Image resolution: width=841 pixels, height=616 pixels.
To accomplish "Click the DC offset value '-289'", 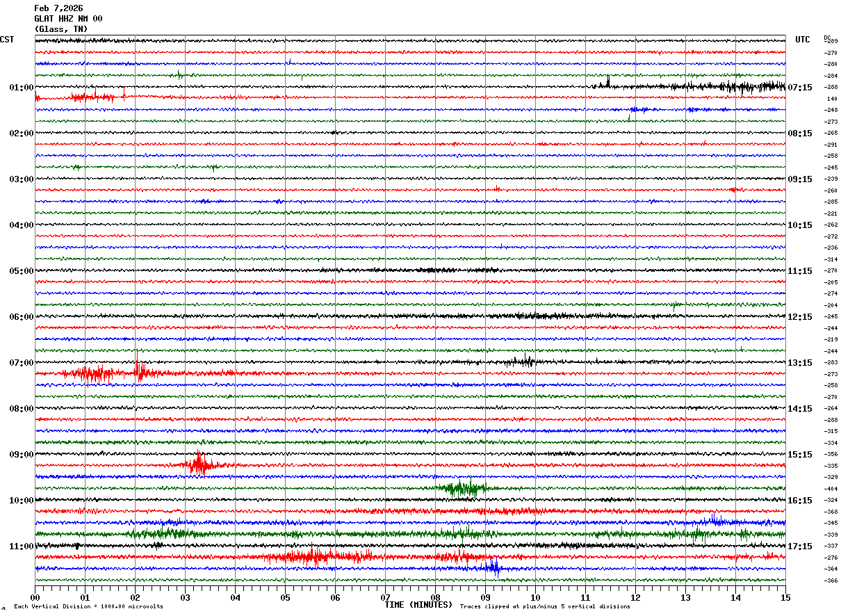I will [x=831, y=42].
